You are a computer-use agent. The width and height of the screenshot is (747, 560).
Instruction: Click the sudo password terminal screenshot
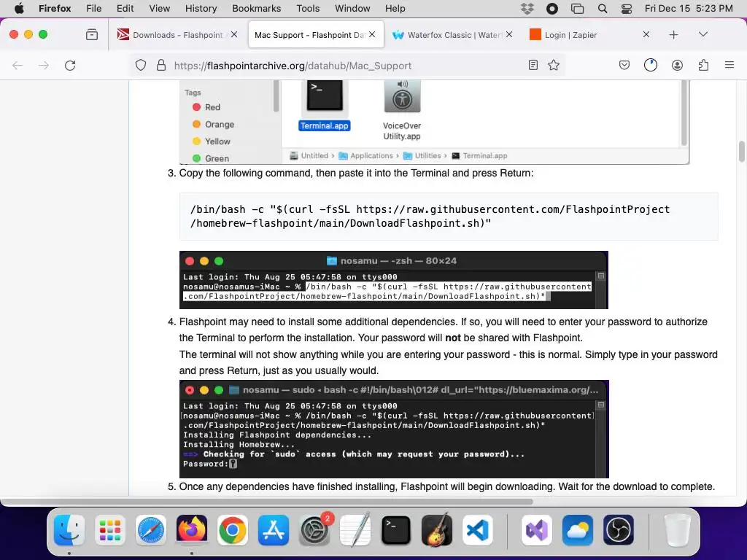click(x=394, y=429)
